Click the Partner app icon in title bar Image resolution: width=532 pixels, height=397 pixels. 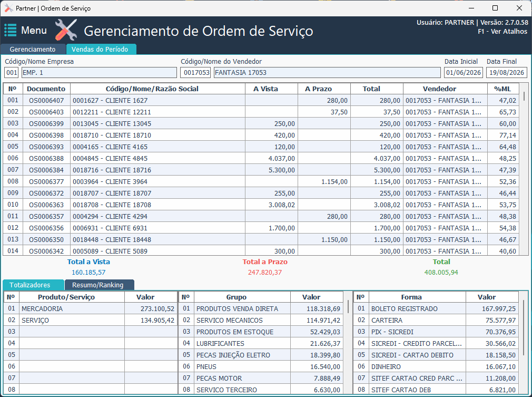(8, 8)
